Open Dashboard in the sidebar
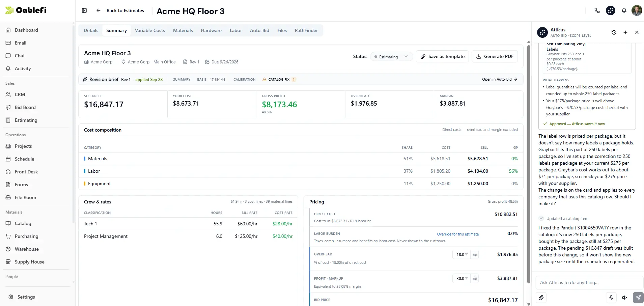 [26, 30]
